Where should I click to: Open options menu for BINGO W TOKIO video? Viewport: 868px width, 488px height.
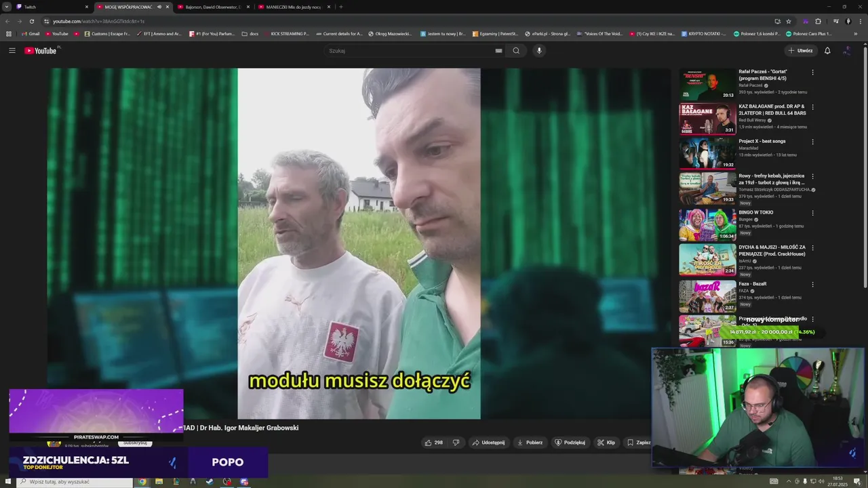(812, 213)
